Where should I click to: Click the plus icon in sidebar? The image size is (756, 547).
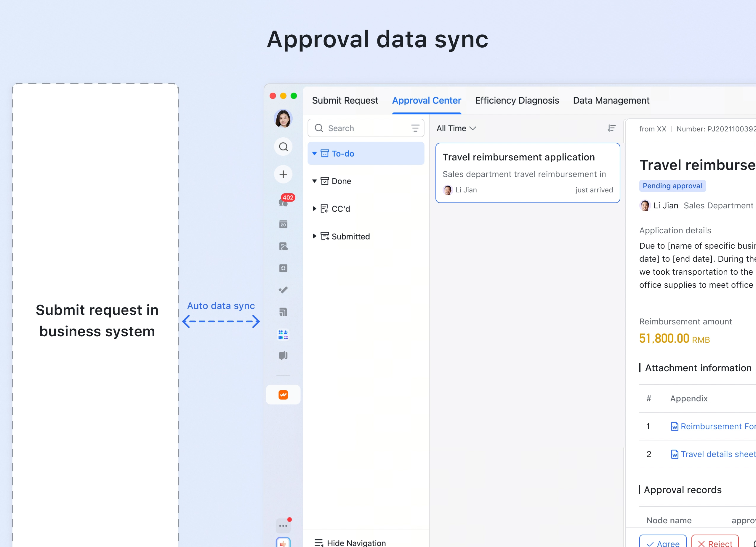pos(283,174)
